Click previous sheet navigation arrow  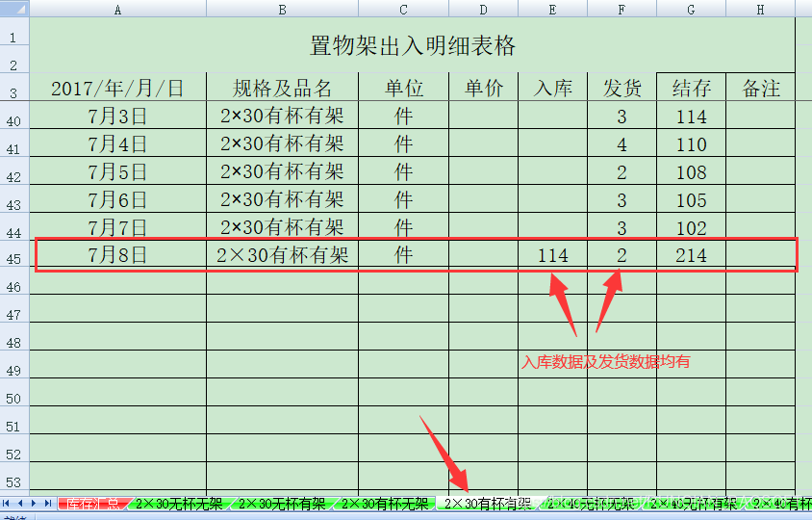pos(20,504)
